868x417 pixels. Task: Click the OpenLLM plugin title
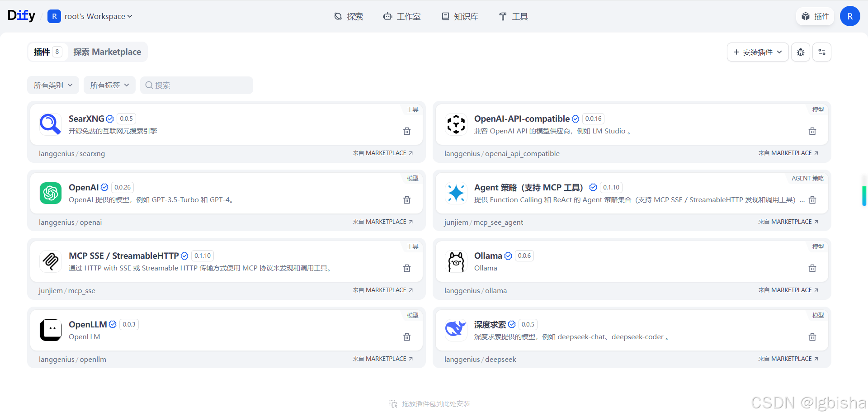[88, 324]
